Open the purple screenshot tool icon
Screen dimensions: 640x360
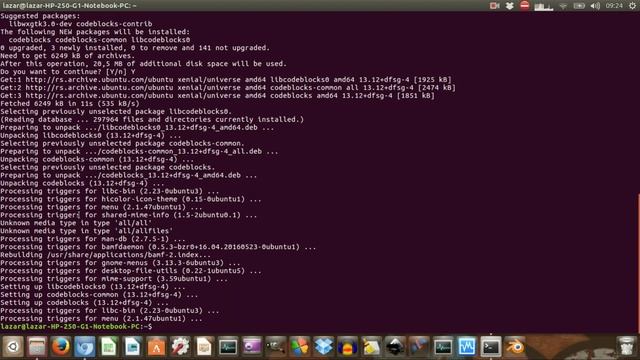[252, 347]
